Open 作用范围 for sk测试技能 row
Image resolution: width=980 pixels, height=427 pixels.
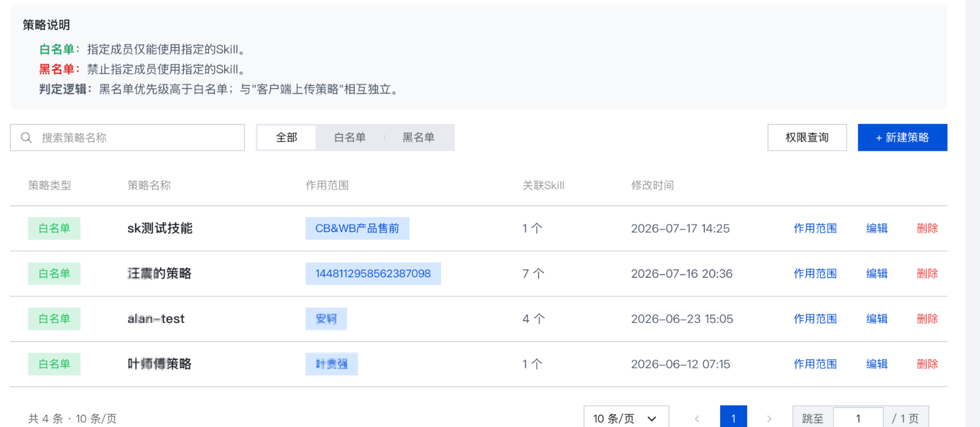815,228
